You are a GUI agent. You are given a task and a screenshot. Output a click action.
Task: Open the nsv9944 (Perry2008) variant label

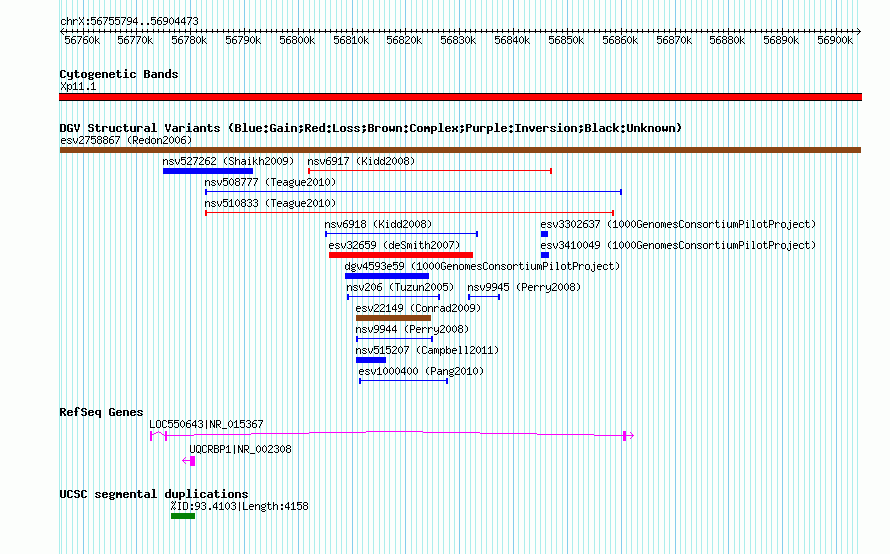pos(412,329)
